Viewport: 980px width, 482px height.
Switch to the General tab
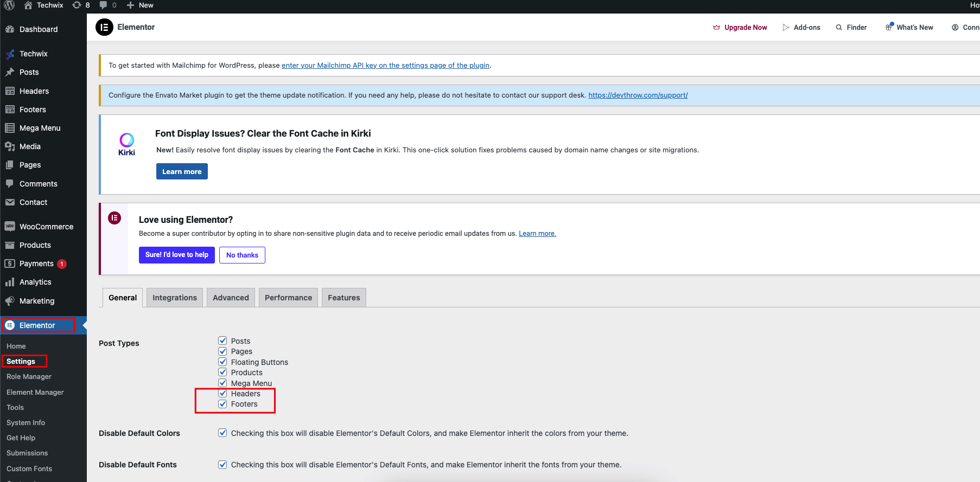tap(123, 298)
